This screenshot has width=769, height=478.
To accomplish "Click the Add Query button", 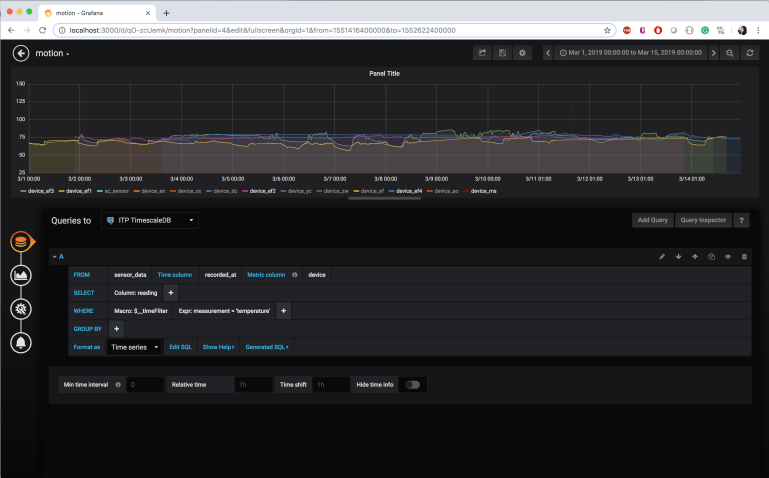I will pos(652,220).
